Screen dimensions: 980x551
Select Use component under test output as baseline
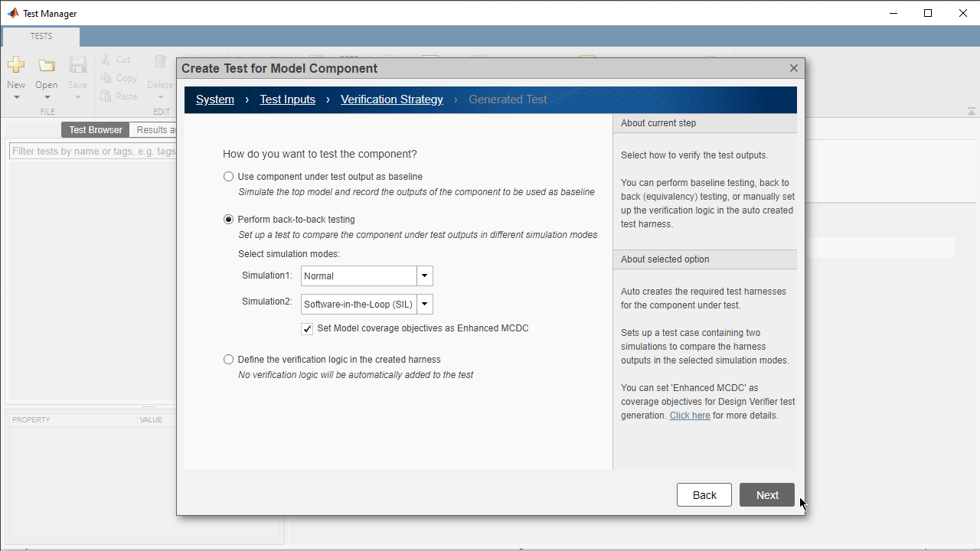(228, 177)
